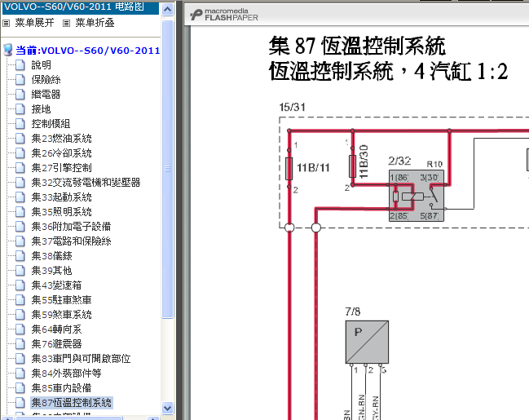Viewport: 529px width, 420px height.
Task: Click the page icon beside 集36附加電子設備
Action: [20, 227]
